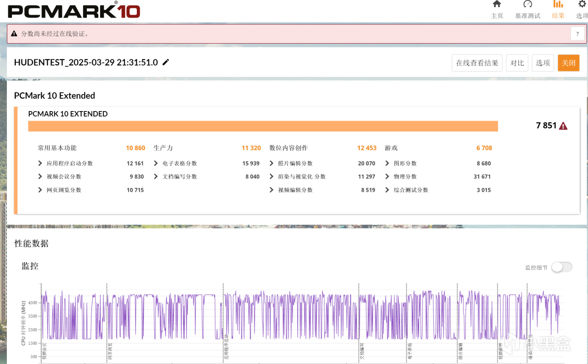Click the 数位内容创作 group heading
588x364 pixels.
[x=288, y=148]
